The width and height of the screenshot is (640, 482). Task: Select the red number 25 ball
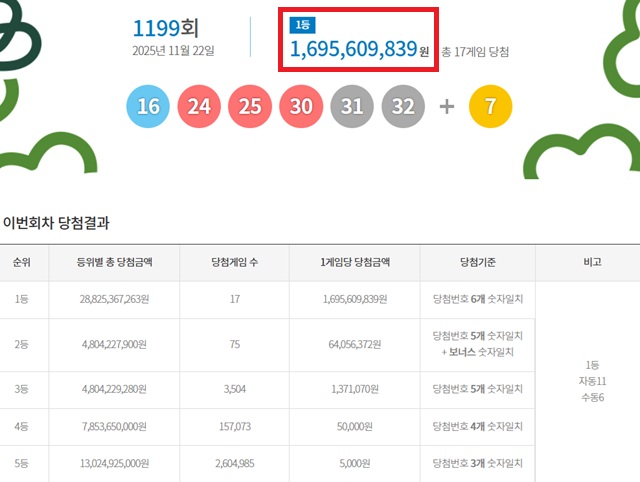251,106
